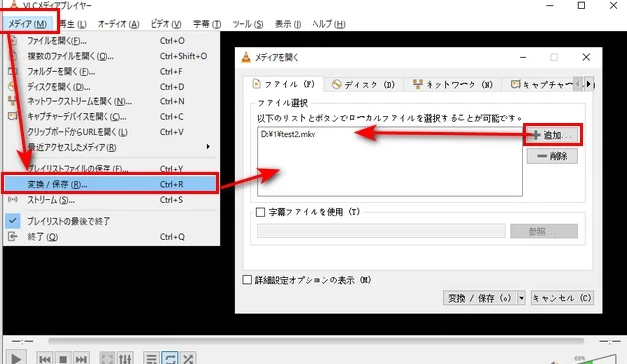
Task: Switch to the ファイル (F) tab
Action: 283,84
